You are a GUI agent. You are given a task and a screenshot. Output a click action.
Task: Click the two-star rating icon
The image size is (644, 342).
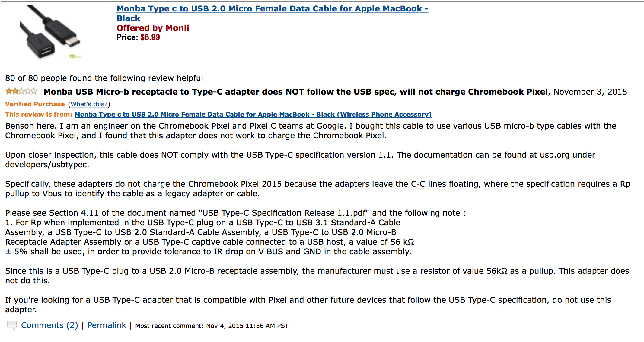pyautogui.click(x=21, y=91)
